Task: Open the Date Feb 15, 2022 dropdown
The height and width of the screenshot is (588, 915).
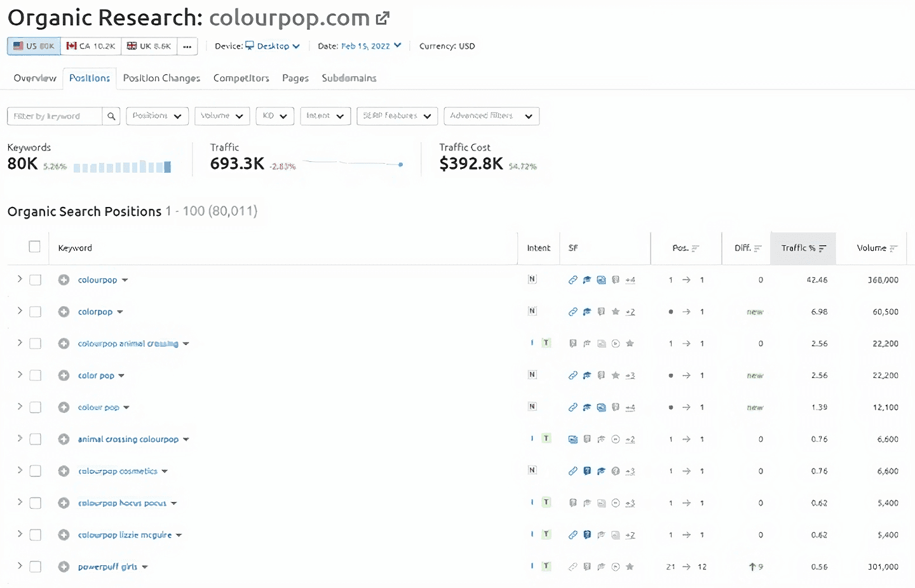Action: [x=371, y=46]
